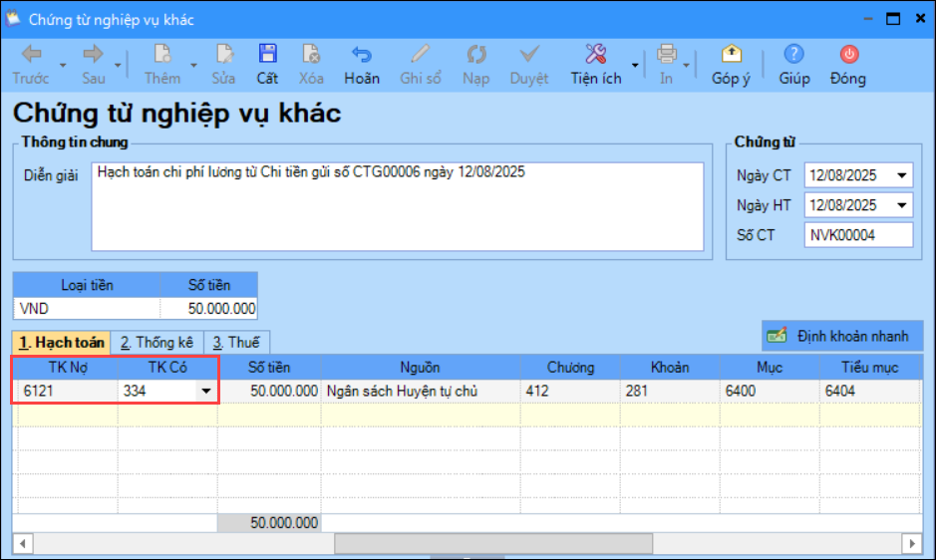The image size is (936, 560).
Task: Select Tiểu mục cell 6404
Action: [870, 391]
